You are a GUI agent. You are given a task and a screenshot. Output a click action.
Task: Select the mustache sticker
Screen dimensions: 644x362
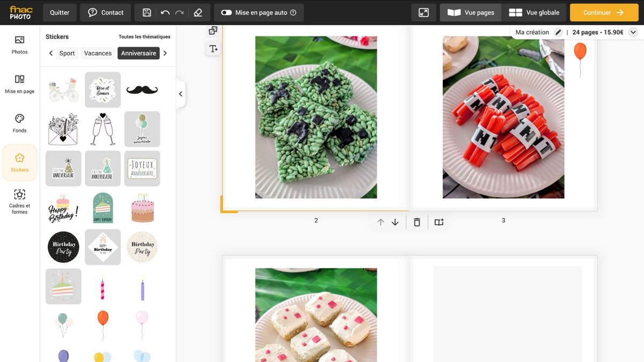point(142,90)
